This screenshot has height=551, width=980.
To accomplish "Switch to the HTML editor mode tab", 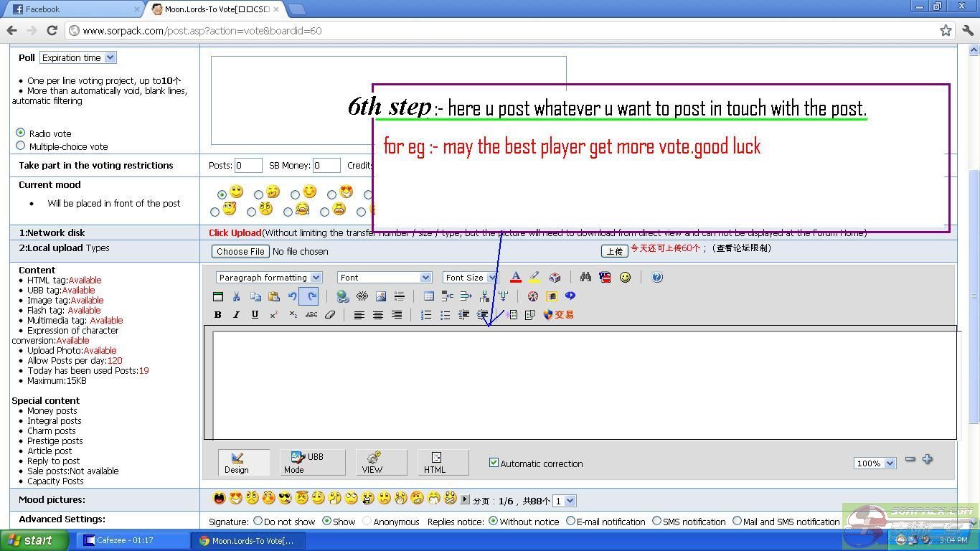I will 435,463.
